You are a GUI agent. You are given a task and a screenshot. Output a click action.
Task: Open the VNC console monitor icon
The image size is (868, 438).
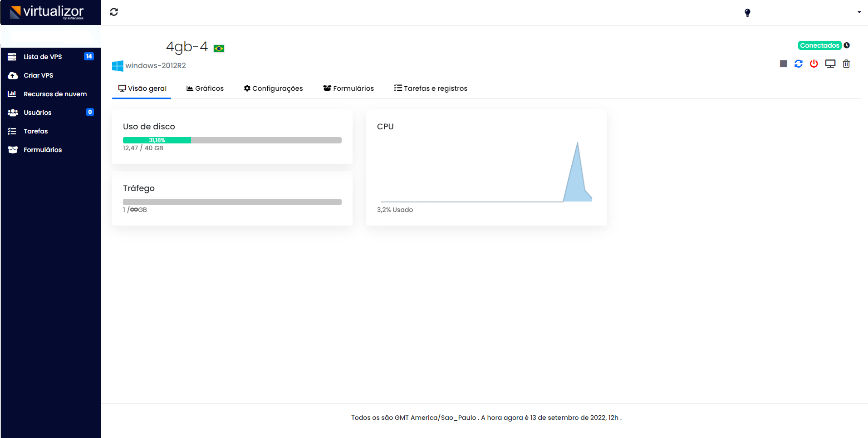pos(830,64)
